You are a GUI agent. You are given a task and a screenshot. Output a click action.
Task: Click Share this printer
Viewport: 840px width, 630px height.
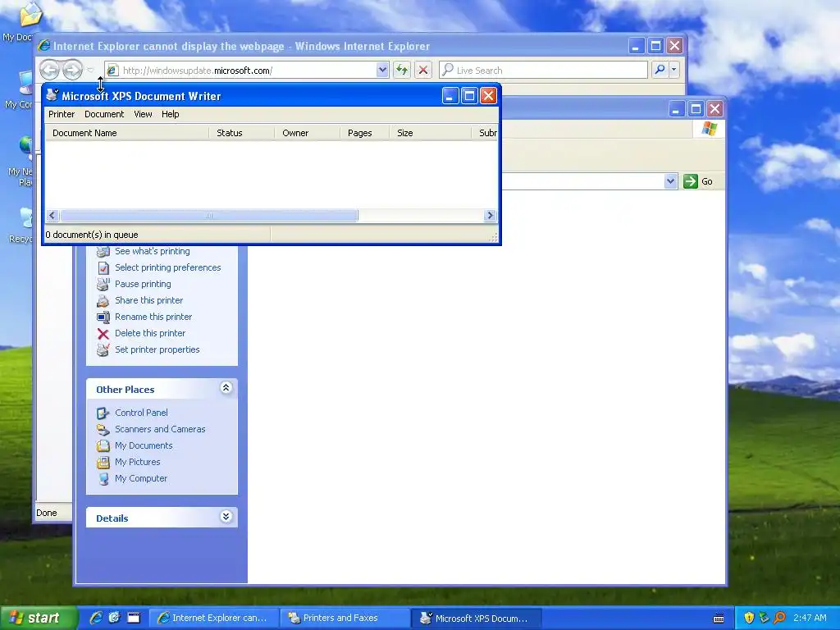point(149,300)
